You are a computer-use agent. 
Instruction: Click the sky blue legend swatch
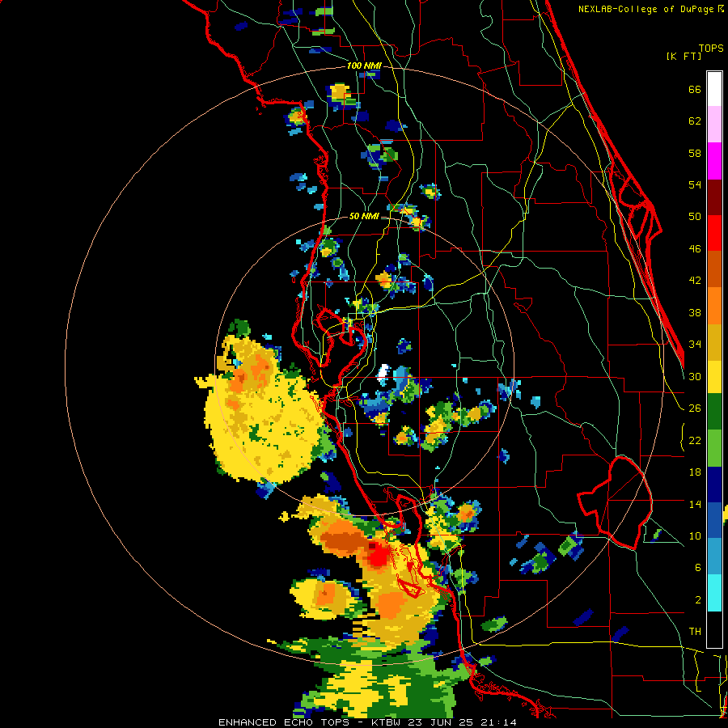714,557
